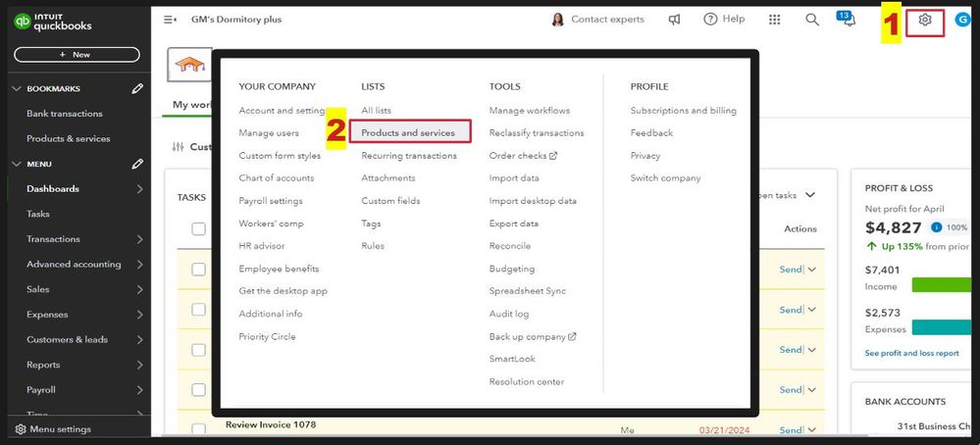This screenshot has height=445, width=980.
Task: Click the teal Expenses bar
Action: 941,327
